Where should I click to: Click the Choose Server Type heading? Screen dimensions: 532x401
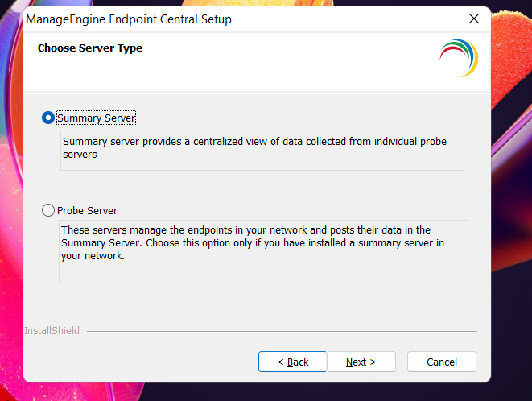(x=90, y=48)
